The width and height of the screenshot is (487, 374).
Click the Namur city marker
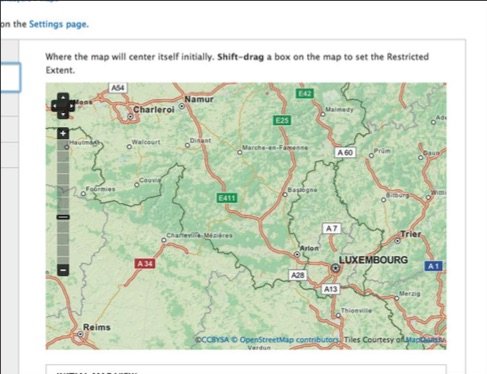[182, 106]
